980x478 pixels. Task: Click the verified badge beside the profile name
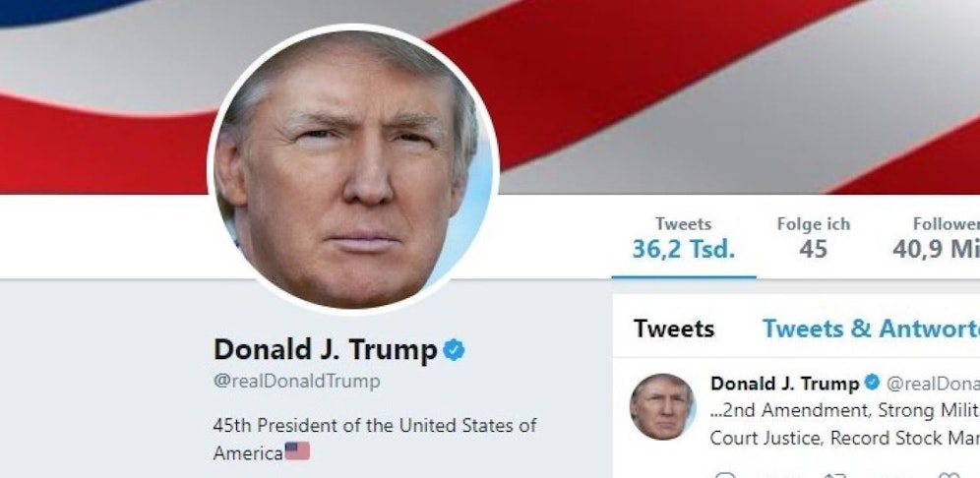(x=454, y=350)
